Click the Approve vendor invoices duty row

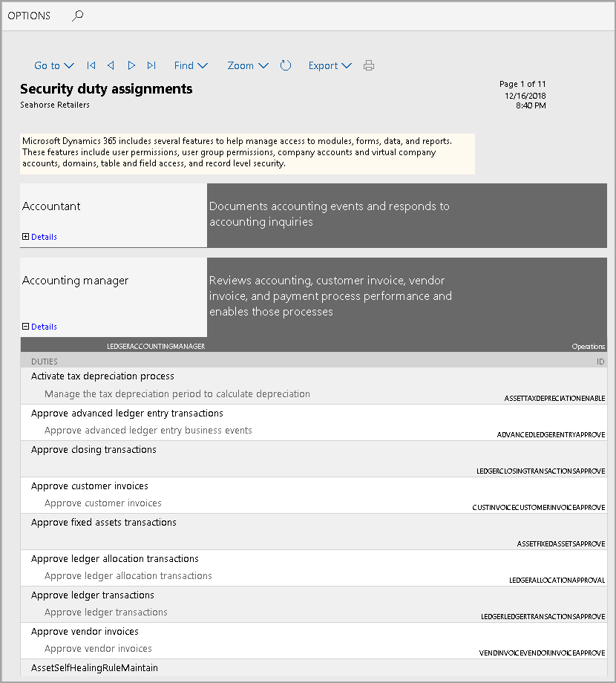[313, 641]
